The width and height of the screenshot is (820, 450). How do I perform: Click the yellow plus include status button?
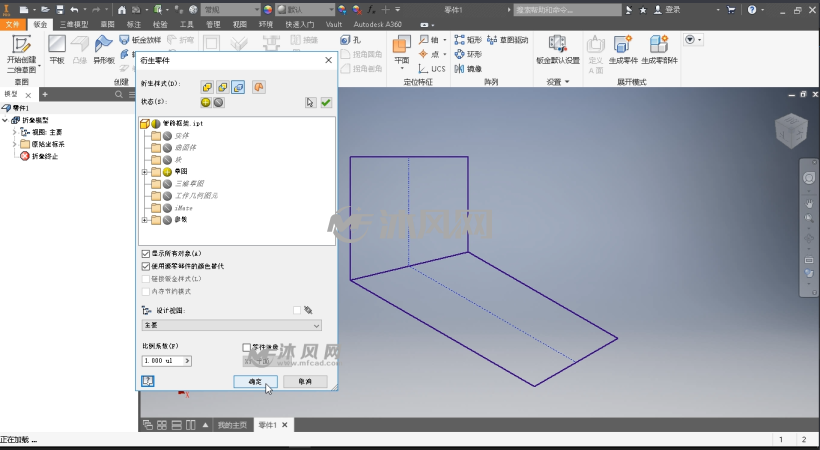click(206, 103)
